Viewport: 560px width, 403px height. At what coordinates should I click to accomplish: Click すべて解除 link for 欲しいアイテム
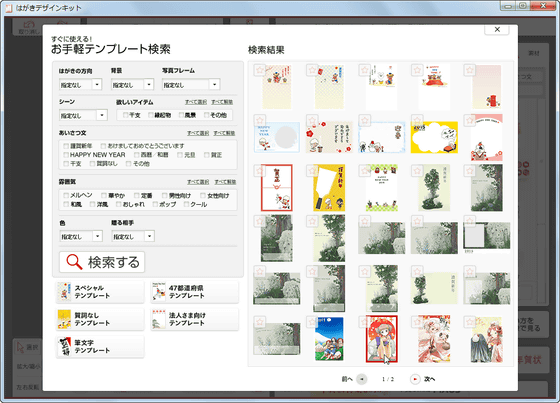point(222,102)
